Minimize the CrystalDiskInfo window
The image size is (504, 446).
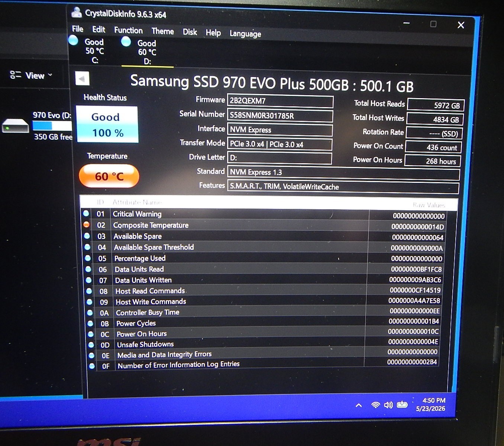(407, 23)
